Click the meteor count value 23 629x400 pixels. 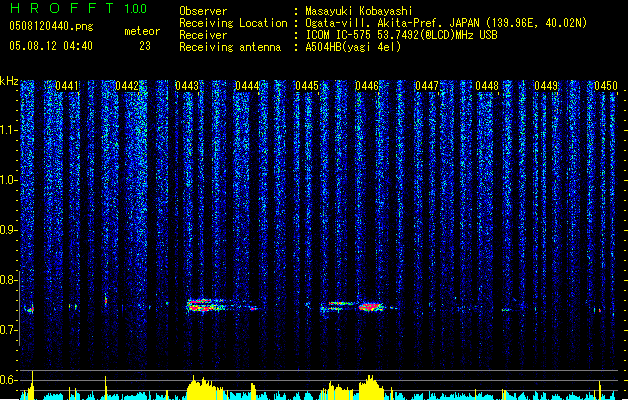pos(145,46)
